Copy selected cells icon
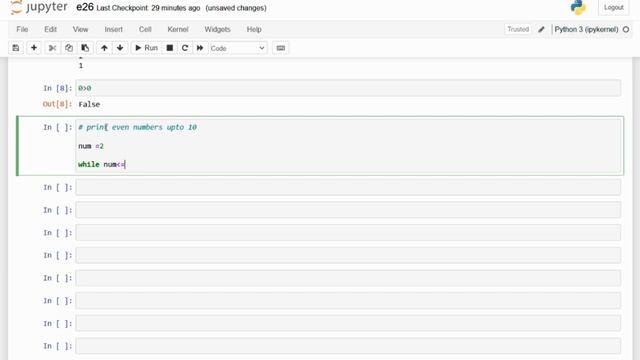This screenshot has height=360, width=640. pos(69,48)
